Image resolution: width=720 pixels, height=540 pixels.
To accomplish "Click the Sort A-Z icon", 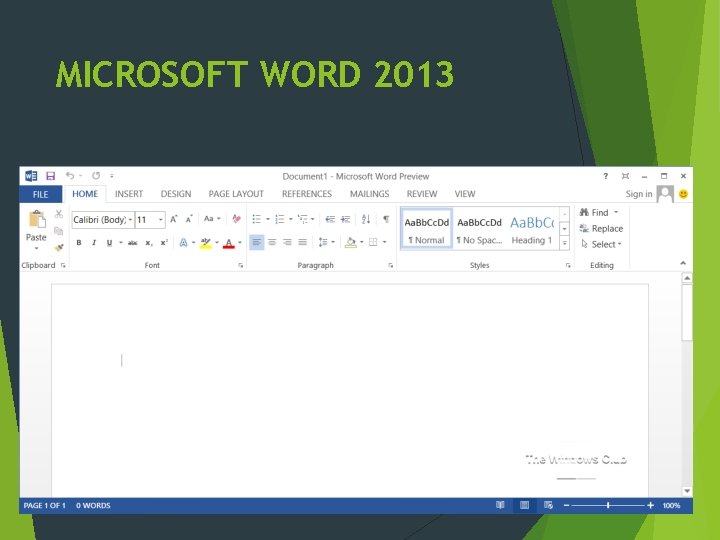I will click(x=366, y=219).
